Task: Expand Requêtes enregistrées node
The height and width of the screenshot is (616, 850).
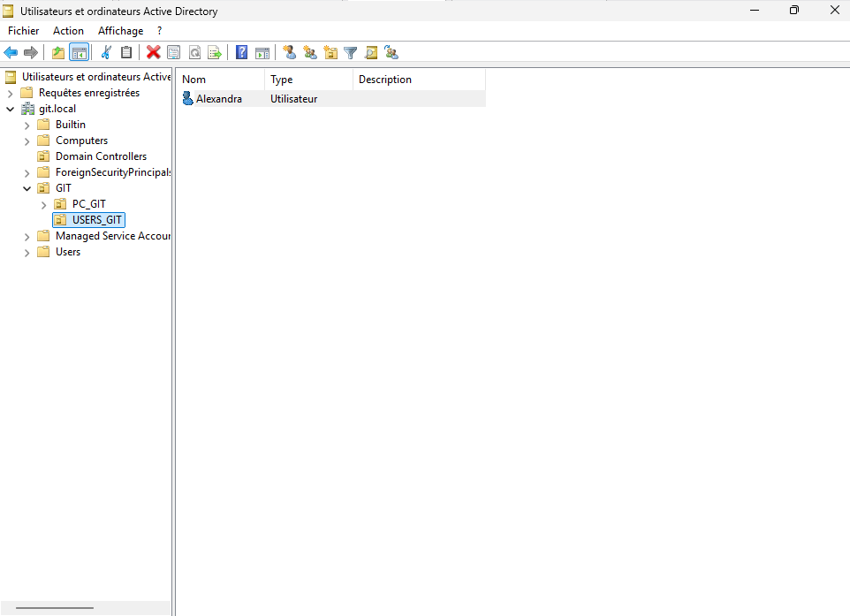Action: tap(10, 94)
